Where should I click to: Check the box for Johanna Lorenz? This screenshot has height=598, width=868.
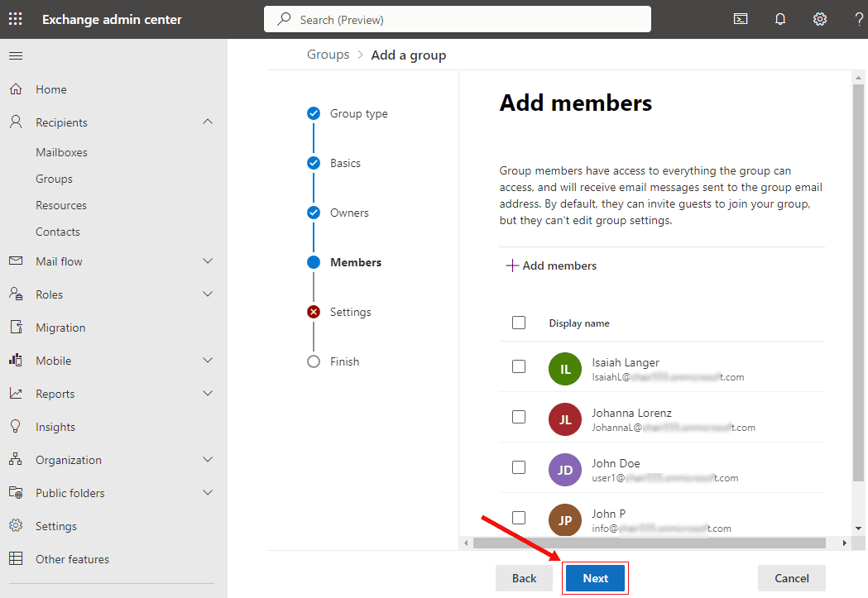point(519,417)
